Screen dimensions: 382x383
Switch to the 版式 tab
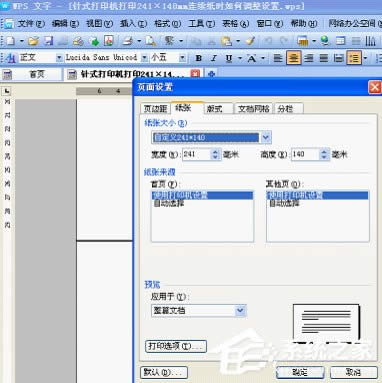(x=218, y=109)
